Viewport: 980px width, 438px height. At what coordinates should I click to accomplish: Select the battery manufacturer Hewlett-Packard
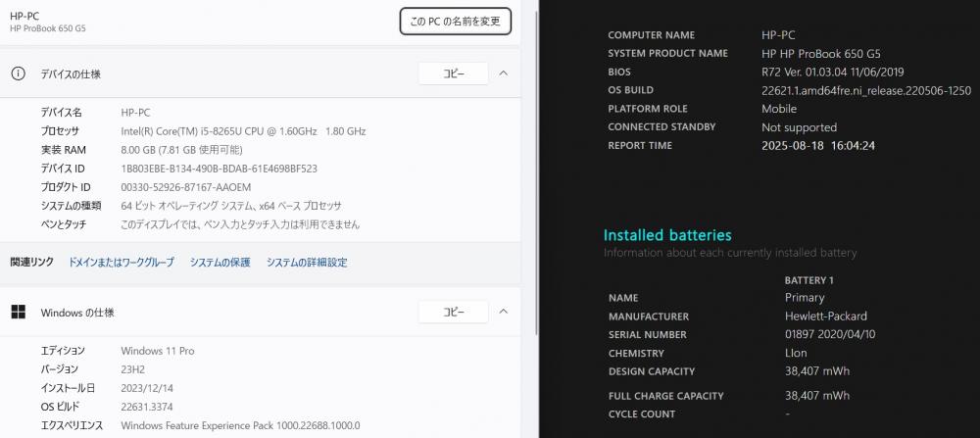click(825, 316)
